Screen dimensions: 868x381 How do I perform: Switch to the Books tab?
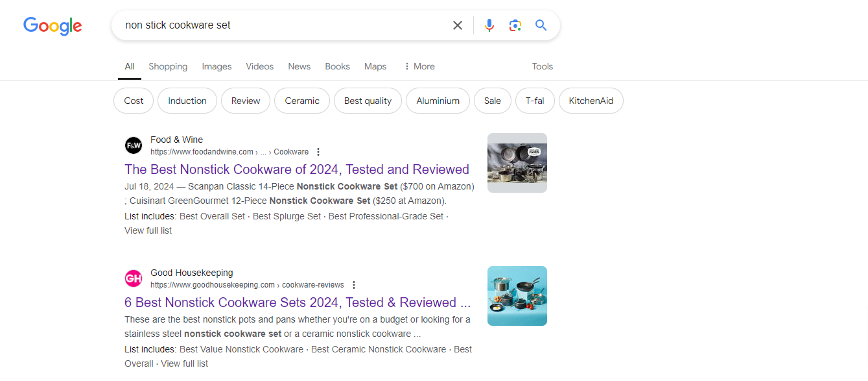[338, 66]
